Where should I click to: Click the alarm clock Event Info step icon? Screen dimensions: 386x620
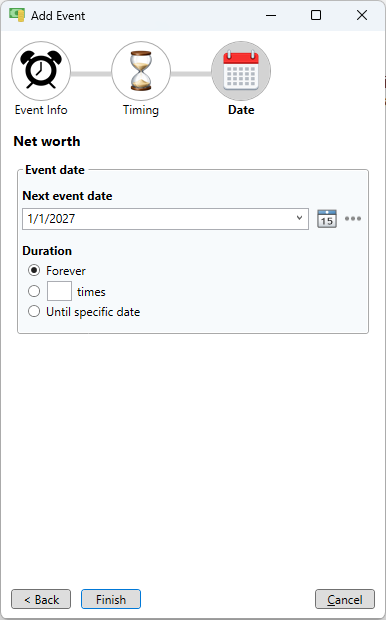(x=41, y=71)
